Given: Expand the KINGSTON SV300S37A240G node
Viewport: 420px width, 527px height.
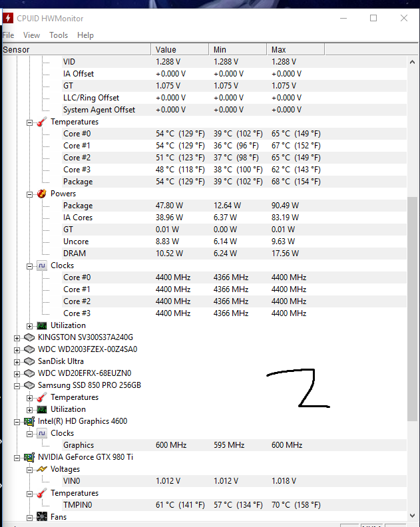Looking at the screenshot, I should coord(17,338).
